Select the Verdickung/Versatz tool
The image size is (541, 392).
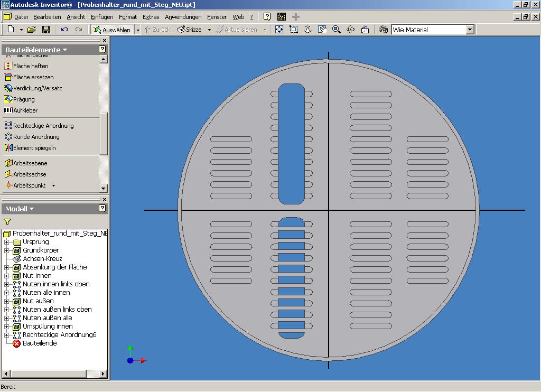coord(37,88)
